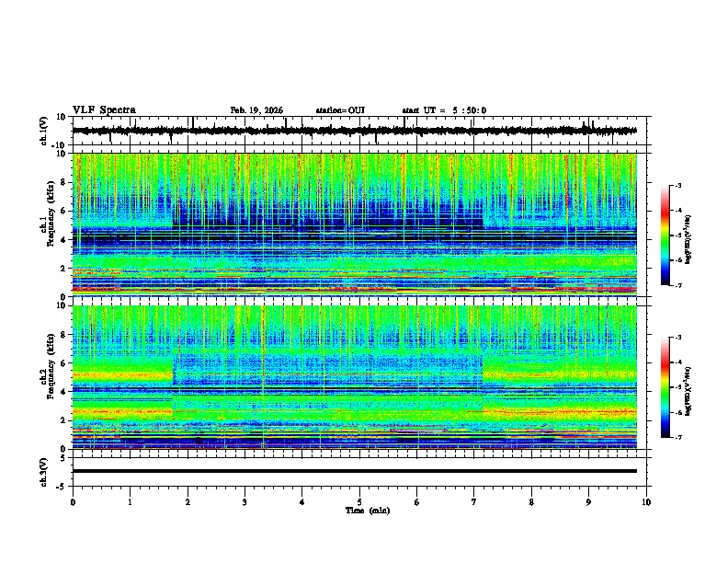
Task: Click the '-3' tick atop ch.1 colorbar
Action: click(x=677, y=185)
